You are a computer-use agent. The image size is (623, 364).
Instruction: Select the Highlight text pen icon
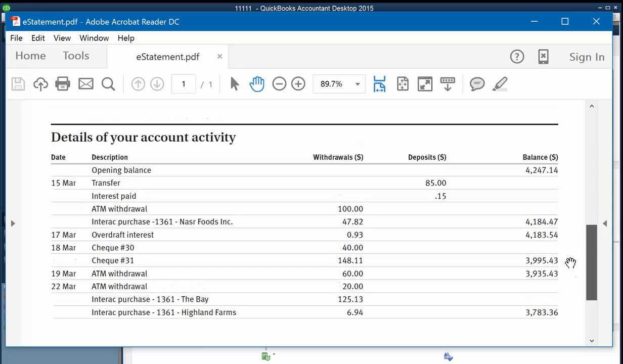(500, 84)
